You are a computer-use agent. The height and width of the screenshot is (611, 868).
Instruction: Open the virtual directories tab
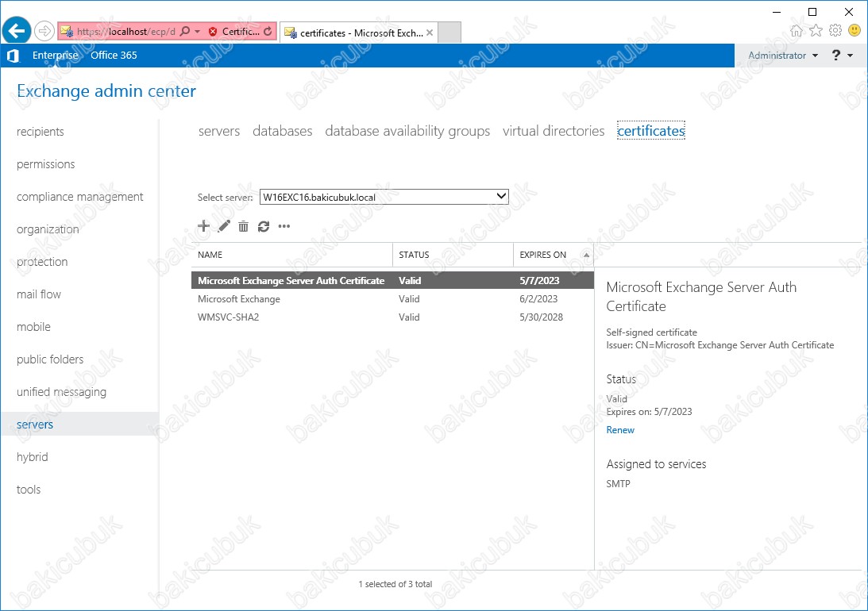point(554,131)
